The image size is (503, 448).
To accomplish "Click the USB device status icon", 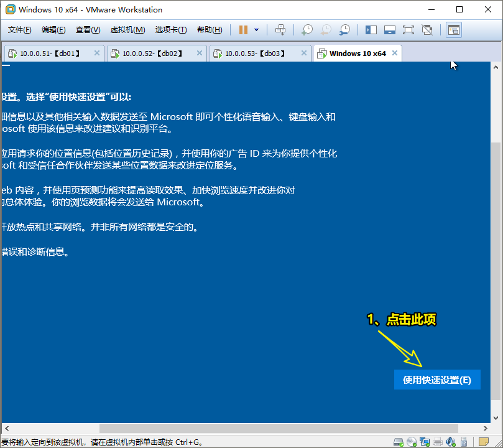I will coord(464,442).
